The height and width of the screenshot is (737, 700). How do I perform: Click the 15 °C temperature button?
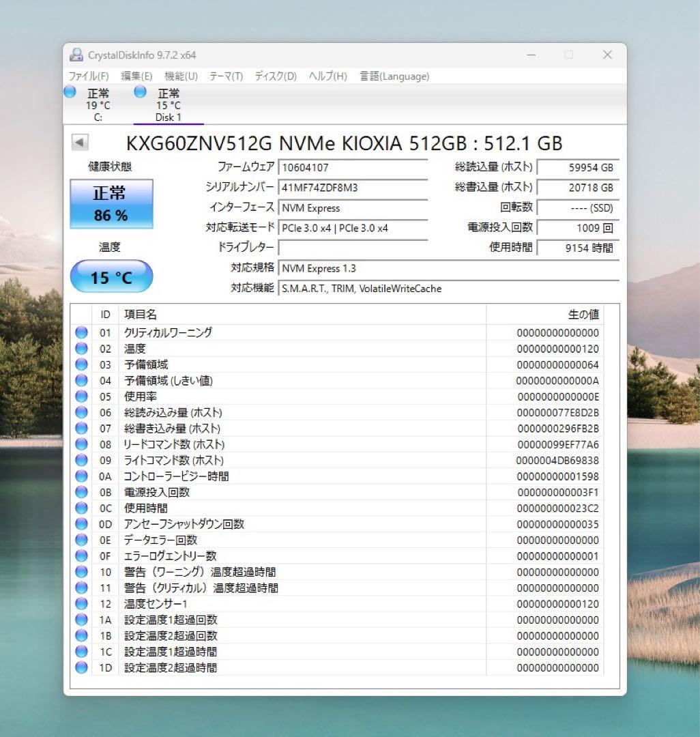click(x=111, y=276)
